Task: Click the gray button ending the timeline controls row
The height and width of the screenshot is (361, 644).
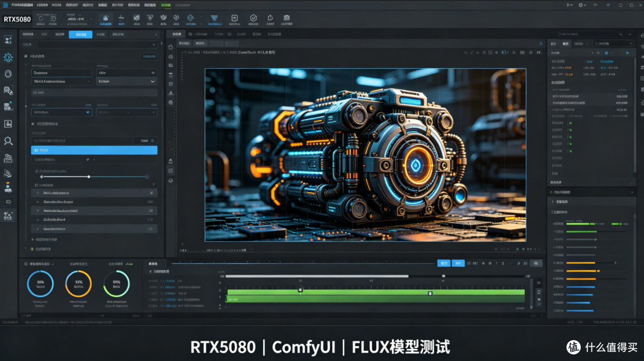Action: pyautogui.click(x=535, y=263)
